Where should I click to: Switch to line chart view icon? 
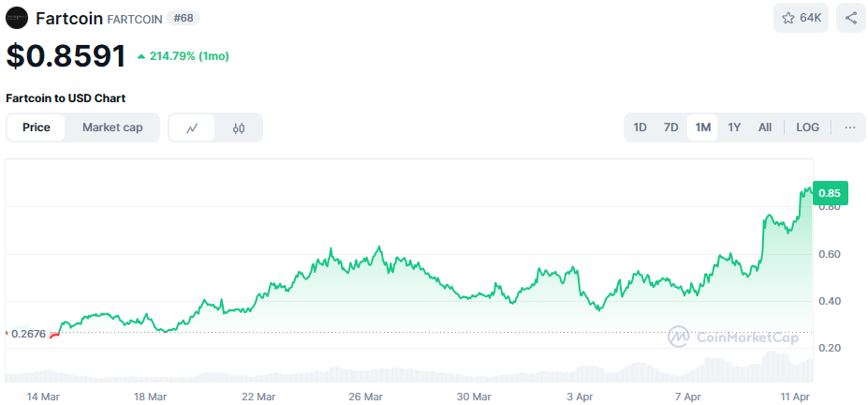pos(192,127)
